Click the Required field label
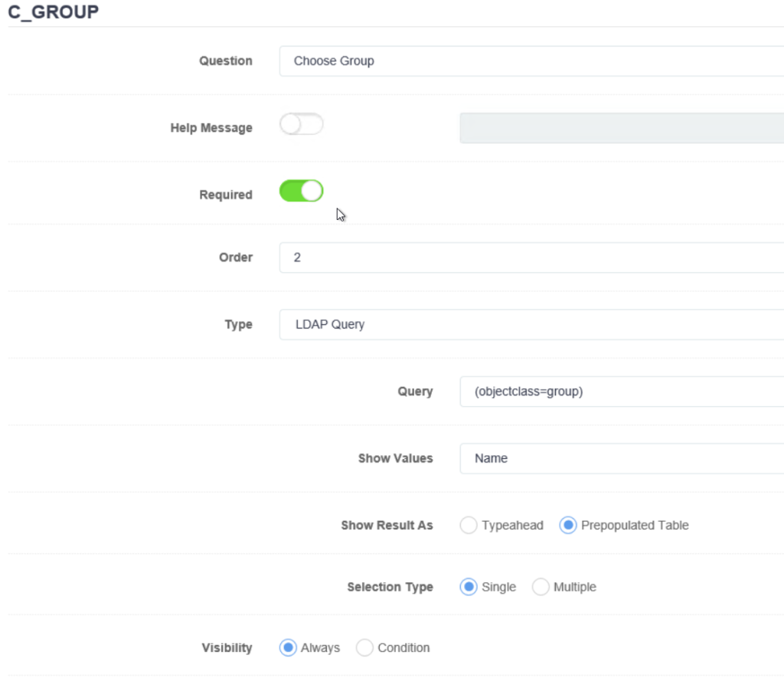The image size is (784, 688). [x=225, y=195]
